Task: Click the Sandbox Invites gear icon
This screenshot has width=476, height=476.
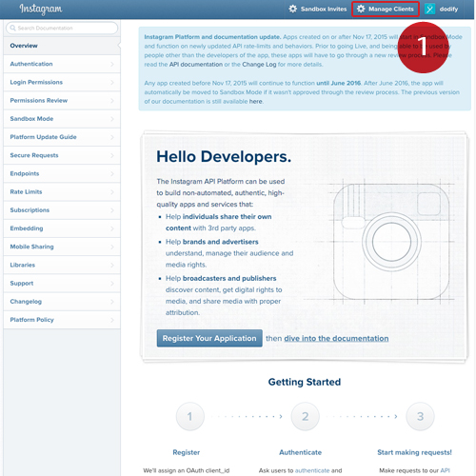Action: (292, 9)
